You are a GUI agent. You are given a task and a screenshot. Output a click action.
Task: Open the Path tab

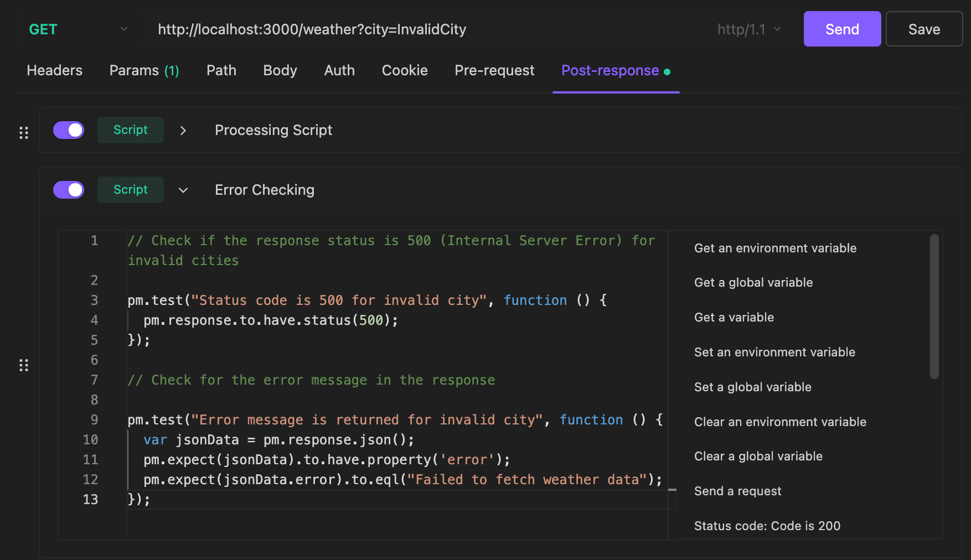point(221,70)
